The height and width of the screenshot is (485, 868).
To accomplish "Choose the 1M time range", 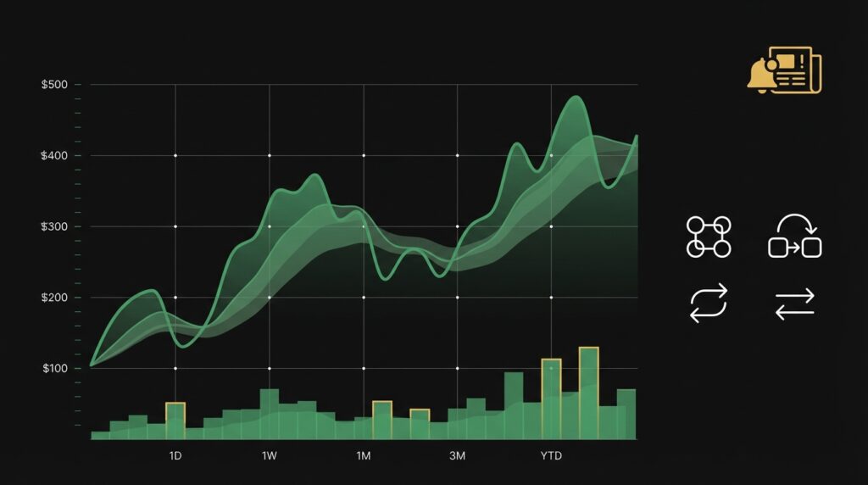I will click(x=364, y=456).
